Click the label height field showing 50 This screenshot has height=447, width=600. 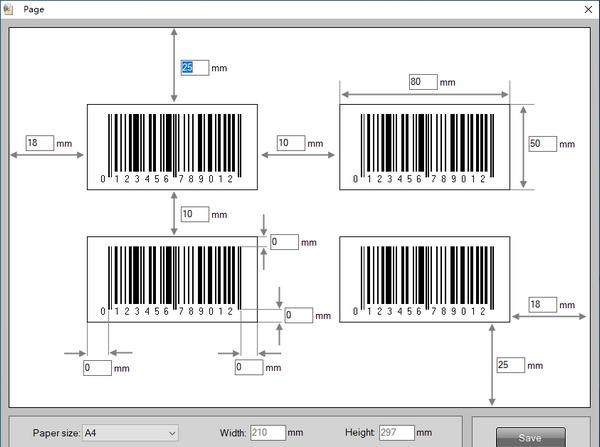tap(543, 144)
